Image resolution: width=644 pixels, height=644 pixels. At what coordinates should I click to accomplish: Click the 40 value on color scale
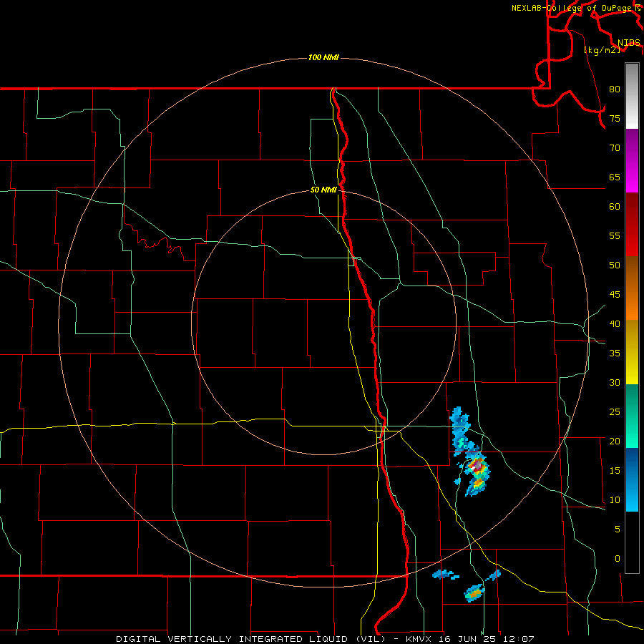(615, 324)
